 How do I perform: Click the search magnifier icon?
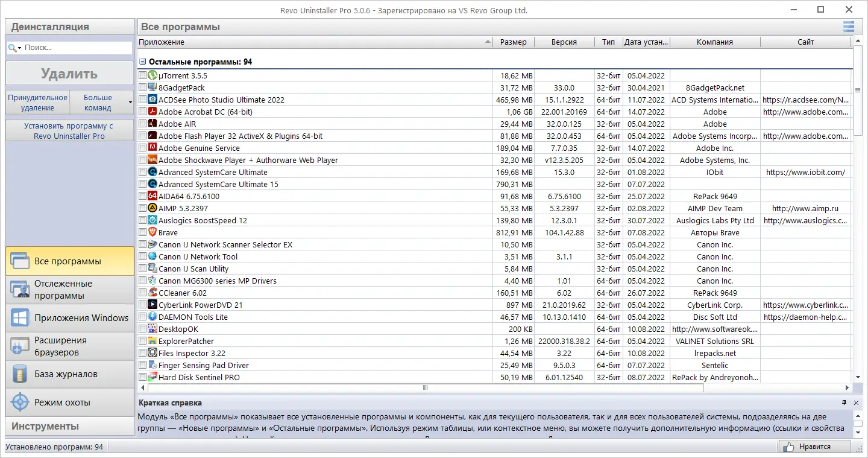tap(13, 48)
